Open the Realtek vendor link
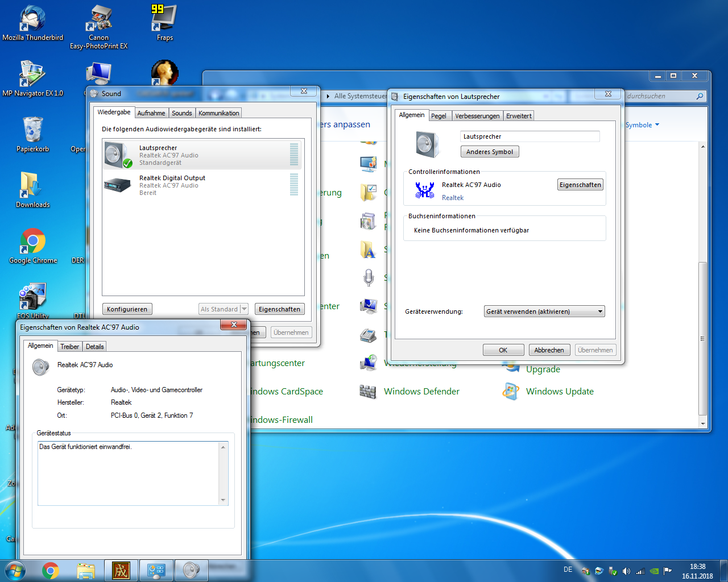728x582 pixels. coord(453,198)
